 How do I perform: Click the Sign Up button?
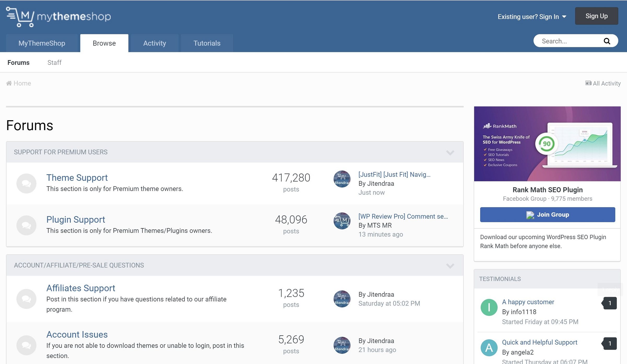click(596, 16)
